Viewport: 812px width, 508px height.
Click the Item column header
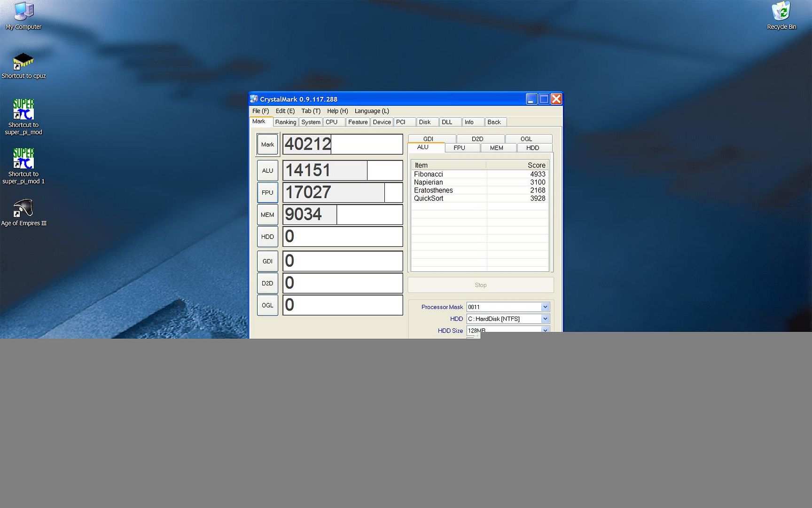(449, 165)
